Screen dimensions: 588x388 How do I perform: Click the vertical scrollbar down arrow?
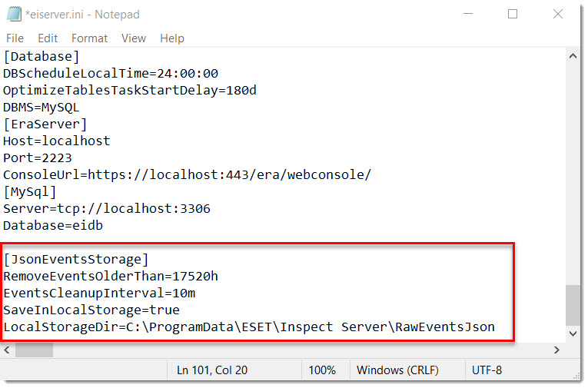tap(573, 333)
